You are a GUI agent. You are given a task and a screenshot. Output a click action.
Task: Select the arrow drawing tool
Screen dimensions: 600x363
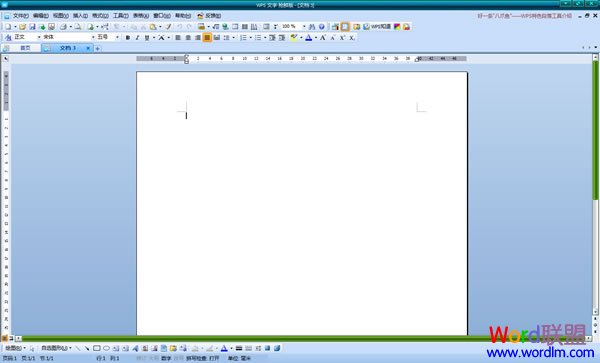tap(87, 348)
